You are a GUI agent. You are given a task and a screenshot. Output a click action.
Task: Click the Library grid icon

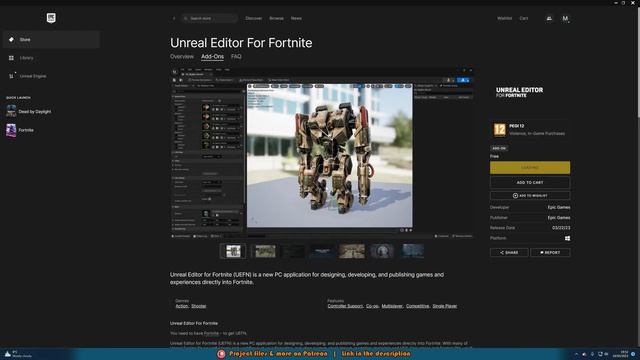click(11, 58)
